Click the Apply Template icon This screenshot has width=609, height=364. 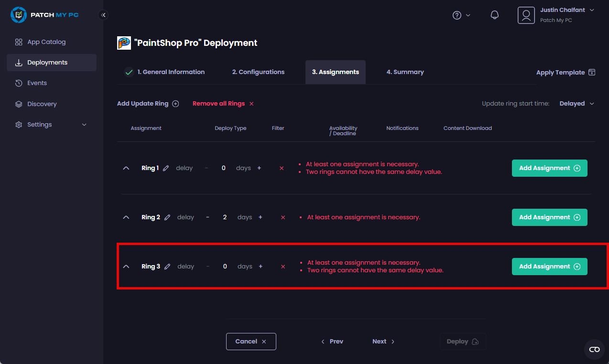[592, 73]
